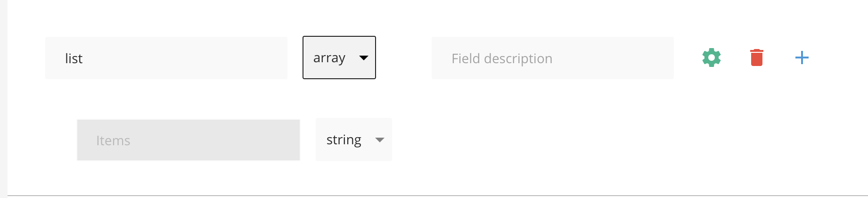The height and width of the screenshot is (198, 868).
Task: Show list field options using the cog
Action: pyautogui.click(x=711, y=58)
